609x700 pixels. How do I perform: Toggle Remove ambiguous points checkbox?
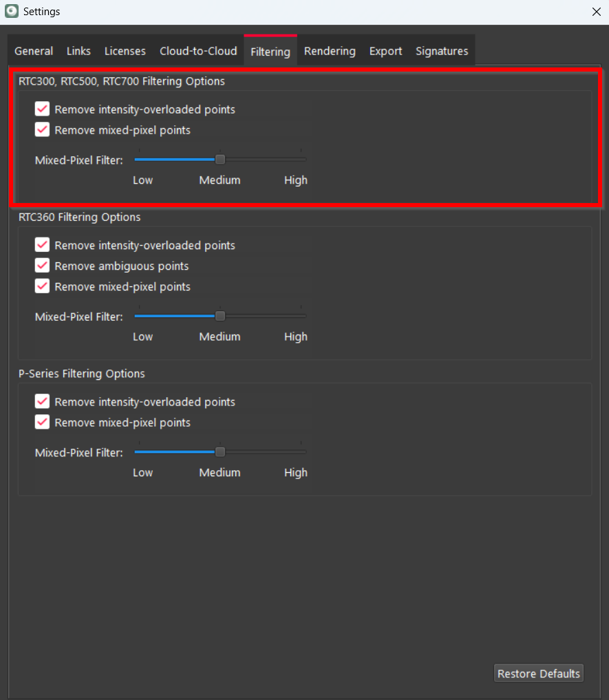pyautogui.click(x=42, y=266)
